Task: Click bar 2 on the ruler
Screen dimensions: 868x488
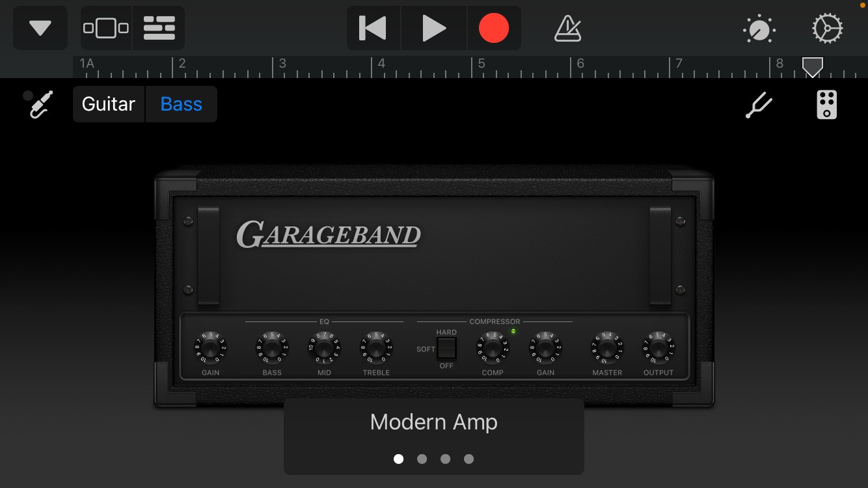Action: [182, 64]
